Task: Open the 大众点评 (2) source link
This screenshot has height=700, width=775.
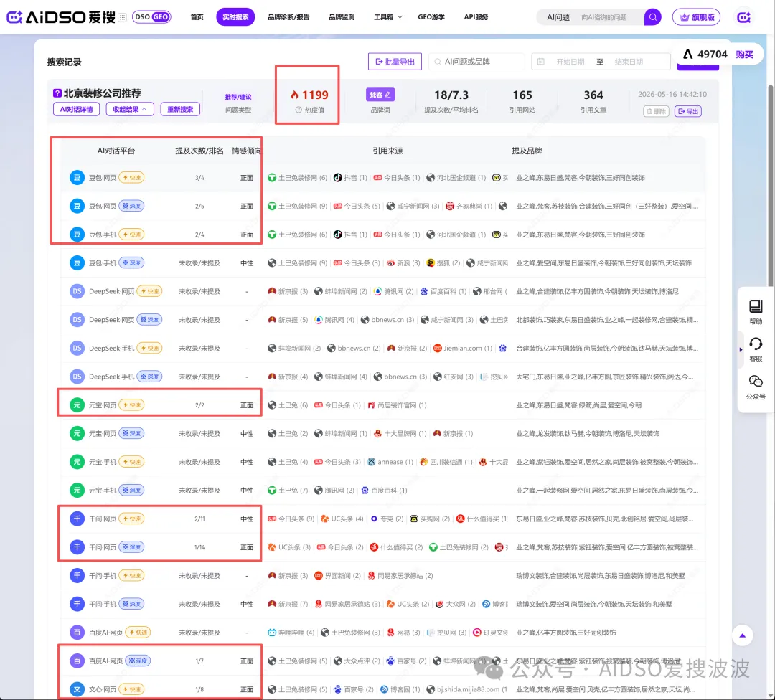Action: tap(357, 661)
